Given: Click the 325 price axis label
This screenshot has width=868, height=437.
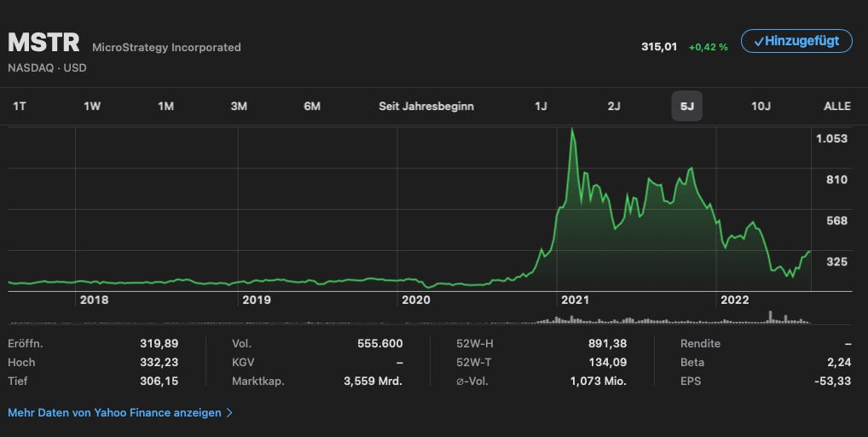Looking at the screenshot, I should (x=837, y=261).
